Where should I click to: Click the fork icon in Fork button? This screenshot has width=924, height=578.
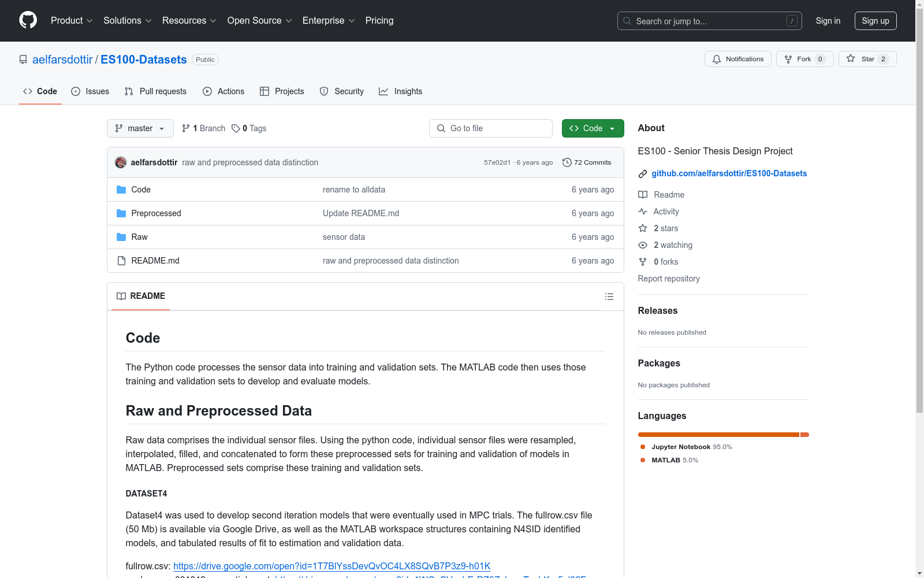point(788,59)
